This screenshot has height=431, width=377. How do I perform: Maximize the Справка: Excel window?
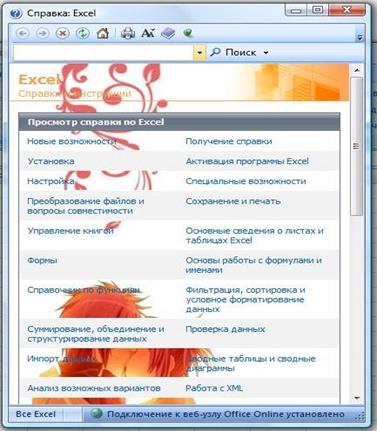point(318,10)
